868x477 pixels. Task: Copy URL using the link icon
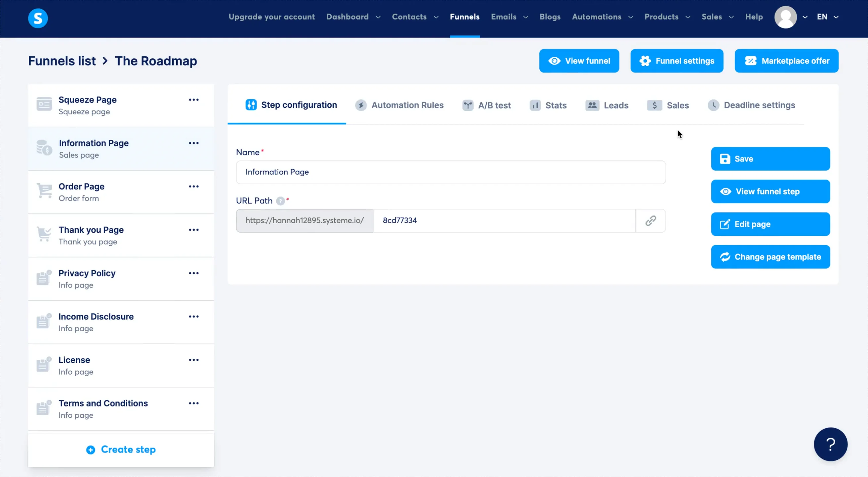point(650,221)
